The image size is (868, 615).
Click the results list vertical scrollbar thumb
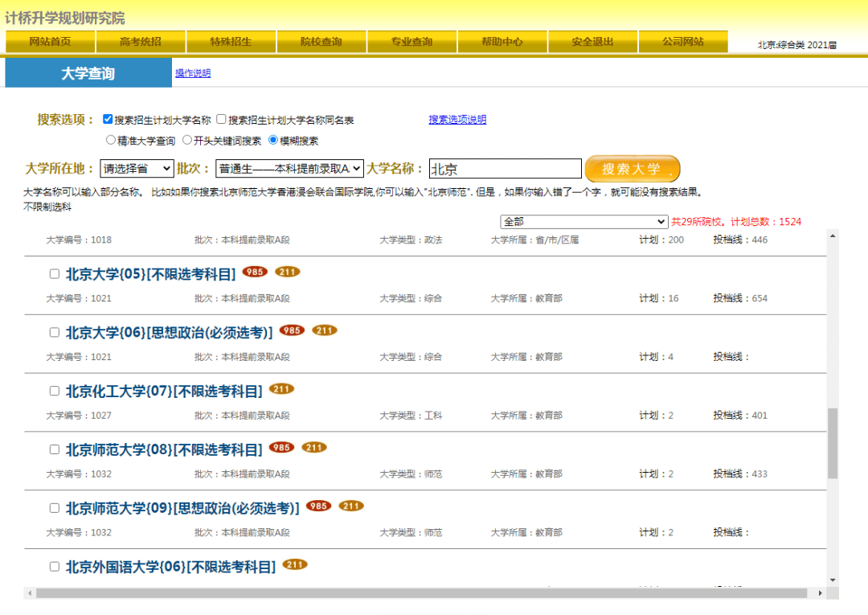click(x=833, y=444)
